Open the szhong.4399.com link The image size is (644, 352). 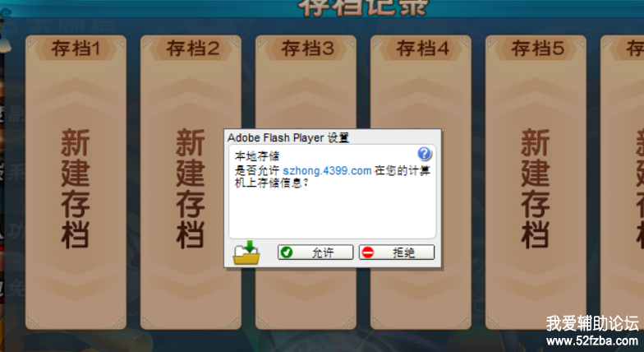tap(327, 171)
